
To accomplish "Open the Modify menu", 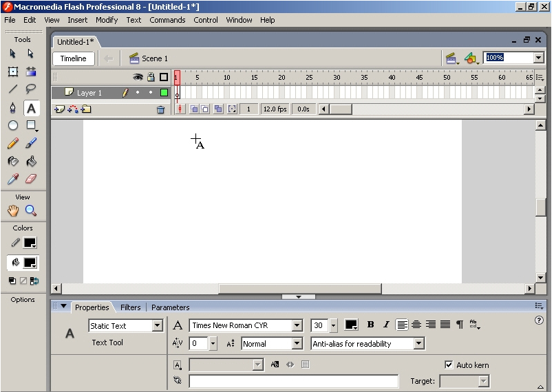I will tap(107, 20).
